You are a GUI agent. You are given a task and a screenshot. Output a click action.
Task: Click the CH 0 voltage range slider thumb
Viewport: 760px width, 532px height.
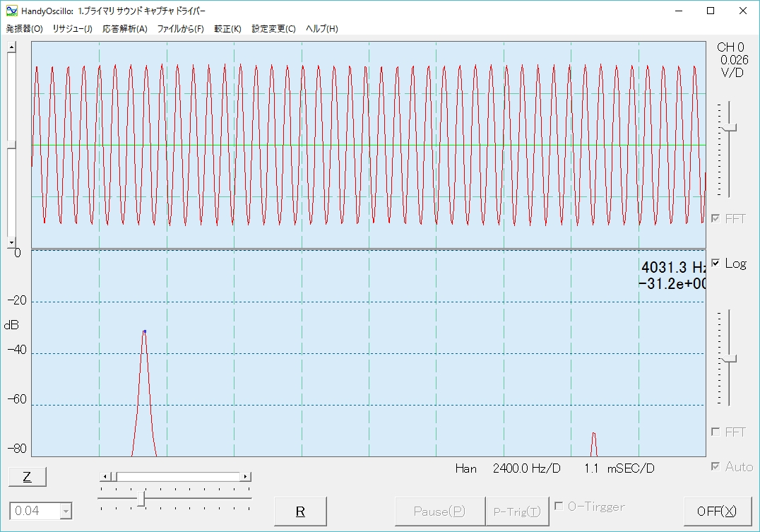[x=728, y=128]
